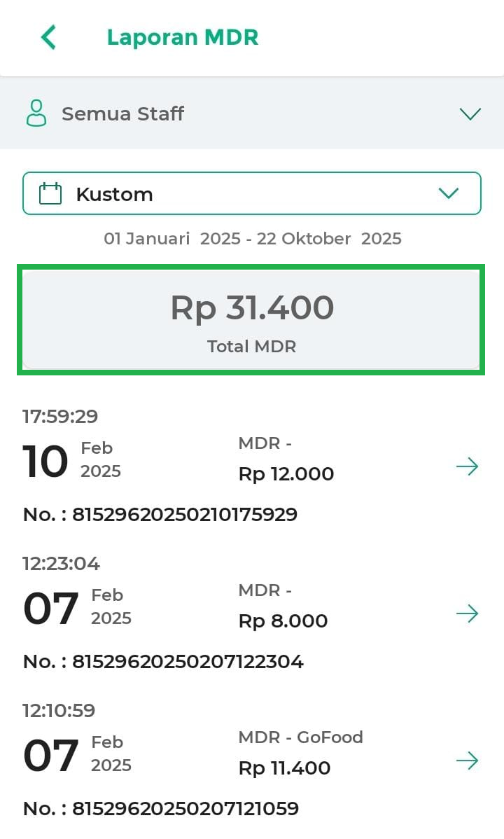The image size is (504, 839).
Task: Open details arrow for Rp 12.000 transaction
Action: pyautogui.click(x=467, y=466)
